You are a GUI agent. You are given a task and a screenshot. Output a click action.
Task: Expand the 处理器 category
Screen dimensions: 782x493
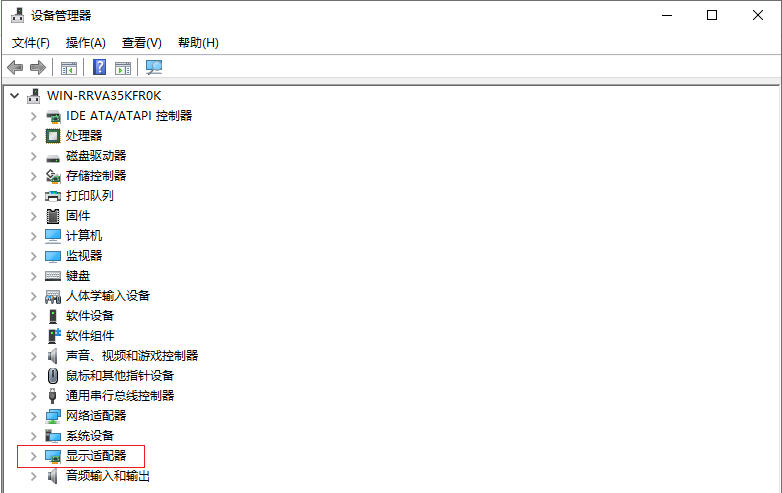(x=33, y=136)
